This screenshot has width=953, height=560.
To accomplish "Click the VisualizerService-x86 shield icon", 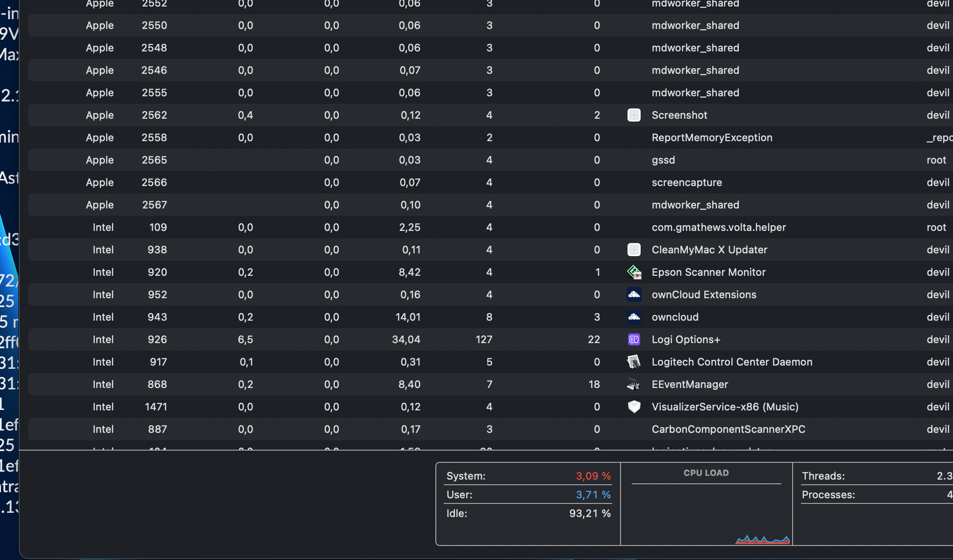I will click(634, 407).
